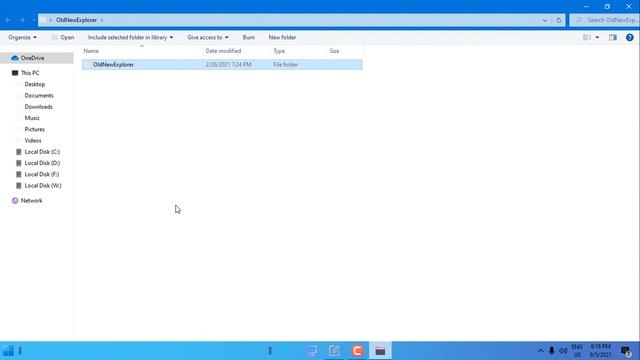Click OldNewExplorer in the address breadcrumb
The image size is (640, 360).
76,20
